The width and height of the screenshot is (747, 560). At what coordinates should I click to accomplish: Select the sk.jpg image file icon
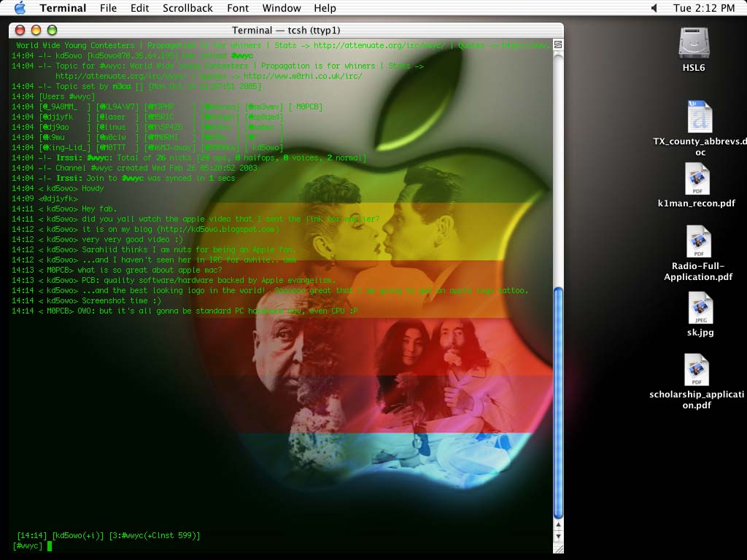coord(700,308)
